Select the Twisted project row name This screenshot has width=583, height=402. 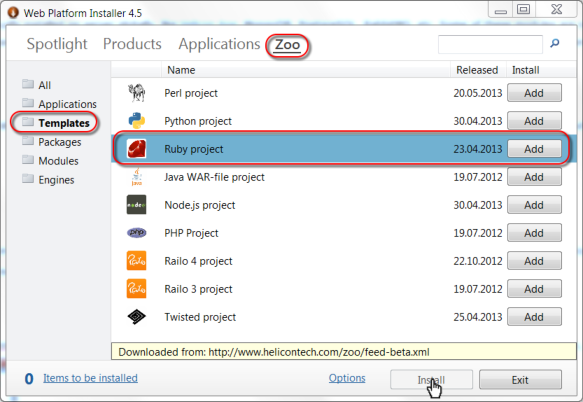pyautogui.click(x=200, y=317)
